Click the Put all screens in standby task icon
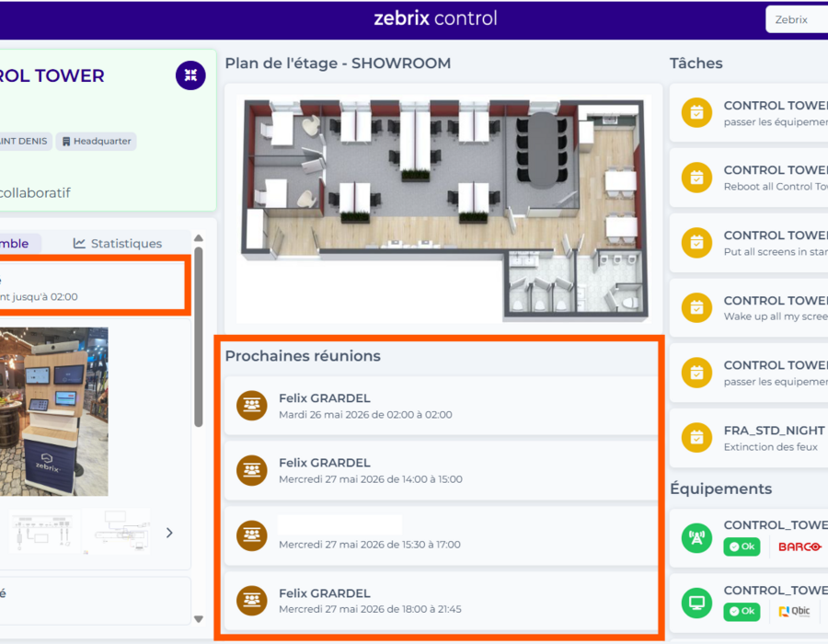 coord(697,242)
